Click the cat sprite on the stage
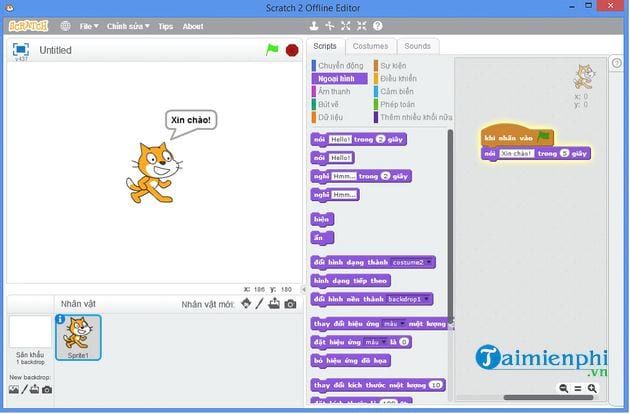This screenshot has width=630, height=414. point(154,172)
